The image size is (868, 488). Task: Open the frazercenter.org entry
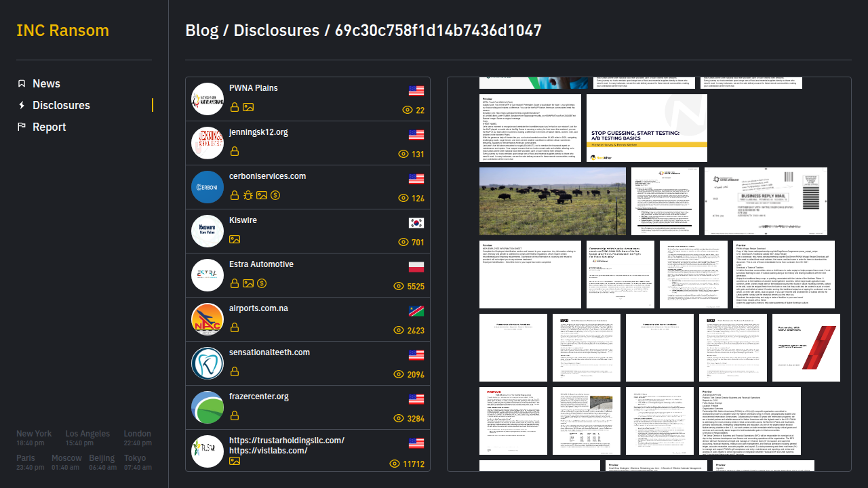point(258,396)
